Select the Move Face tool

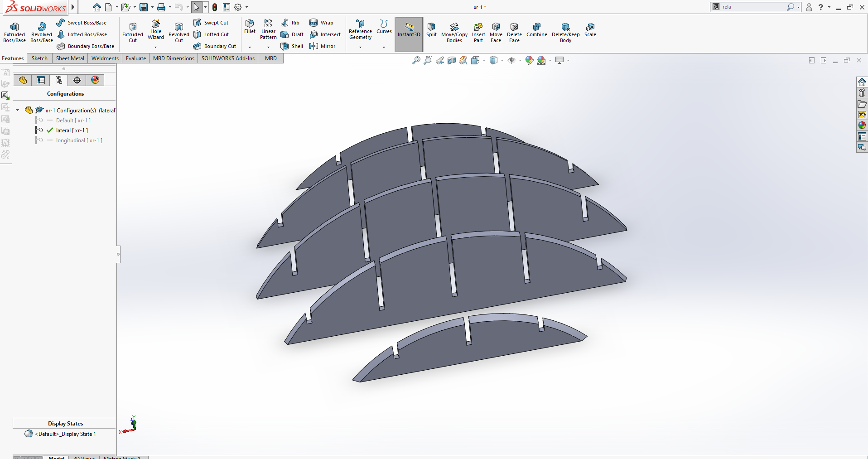pyautogui.click(x=496, y=33)
